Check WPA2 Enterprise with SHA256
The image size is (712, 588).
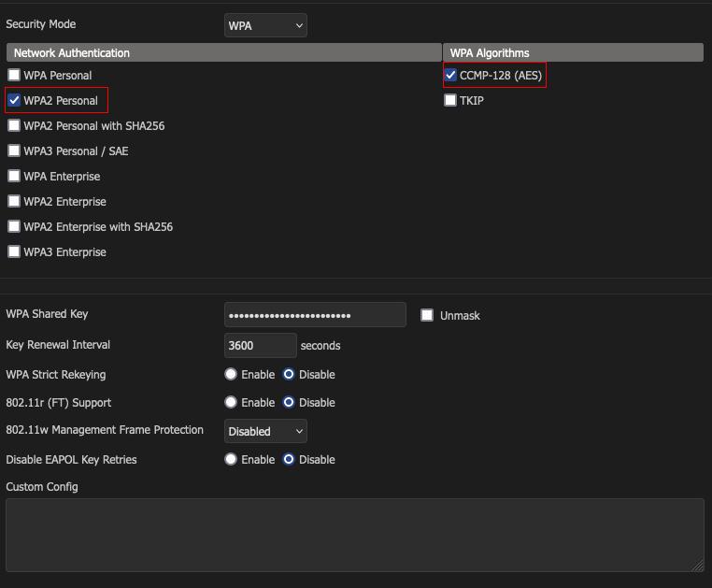[14, 226]
